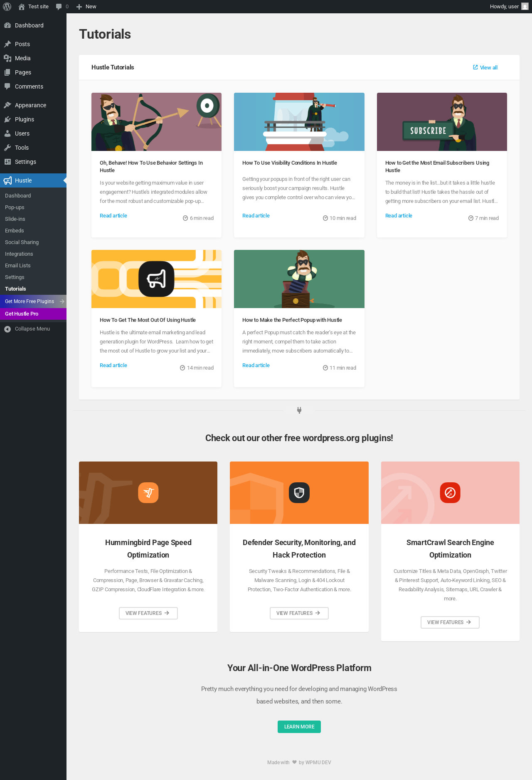Image resolution: width=532 pixels, height=780 pixels.
Task: Read article Get The Most Out Of Hustle
Action: [113, 365]
